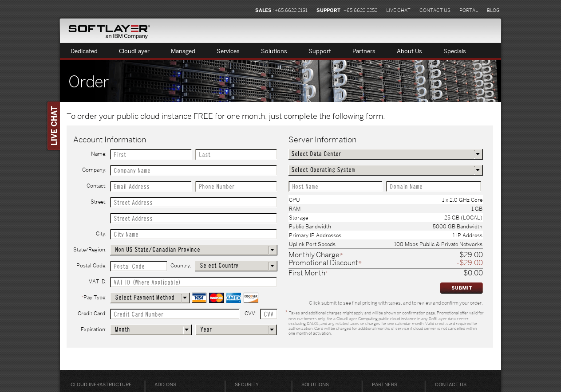Open the Solutions menu
This screenshot has height=392, width=561.
point(274,51)
